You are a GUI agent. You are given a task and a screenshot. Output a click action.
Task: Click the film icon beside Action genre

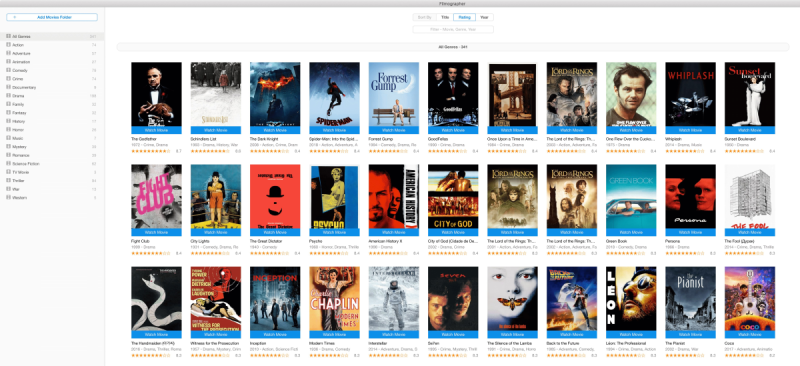tap(8, 45)
